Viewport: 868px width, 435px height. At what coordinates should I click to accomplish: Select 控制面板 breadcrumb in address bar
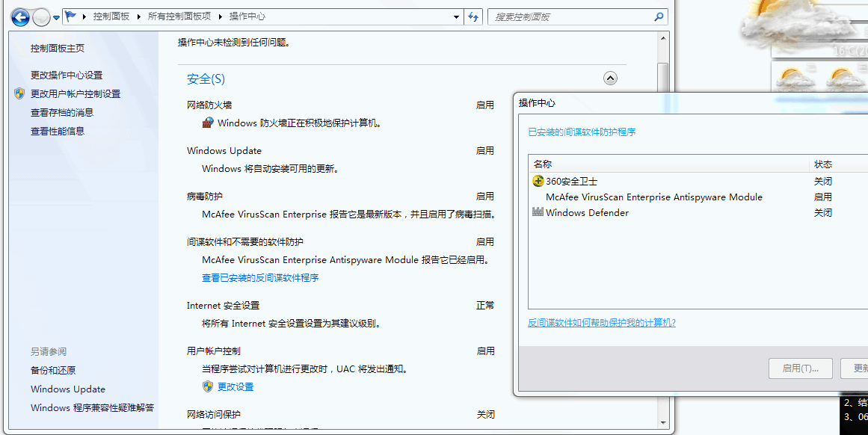tap(111, 16)
